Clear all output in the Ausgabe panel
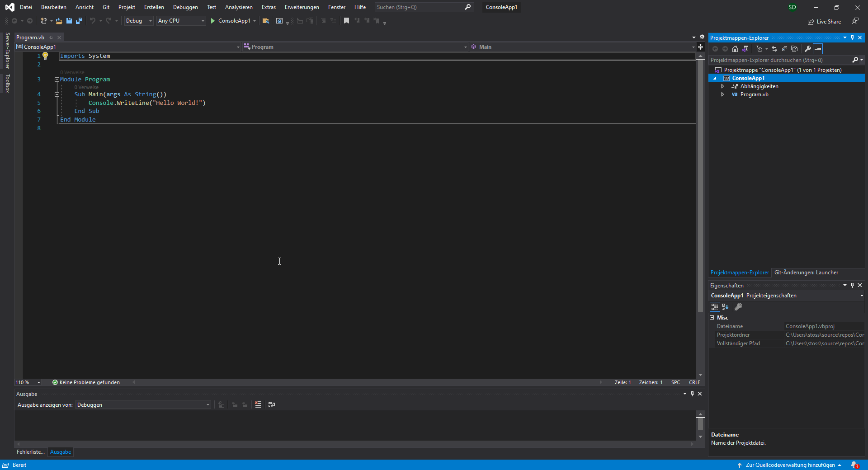This screenshot has width=868, height=470. [x=258, y=404]
